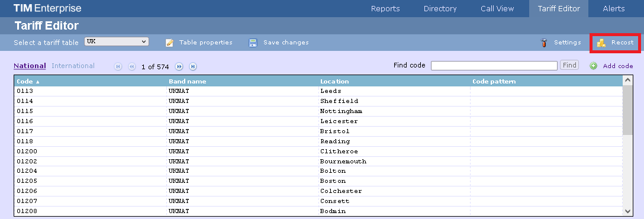Click the Bristol location cell
Screen dimensions: 644x219
[x=394, y=131]
